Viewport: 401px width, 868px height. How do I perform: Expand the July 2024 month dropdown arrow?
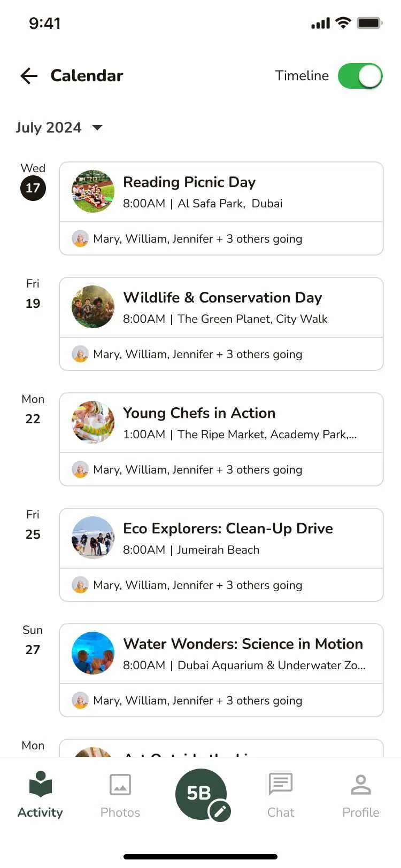pyautogui.click(x=97, y=127)
